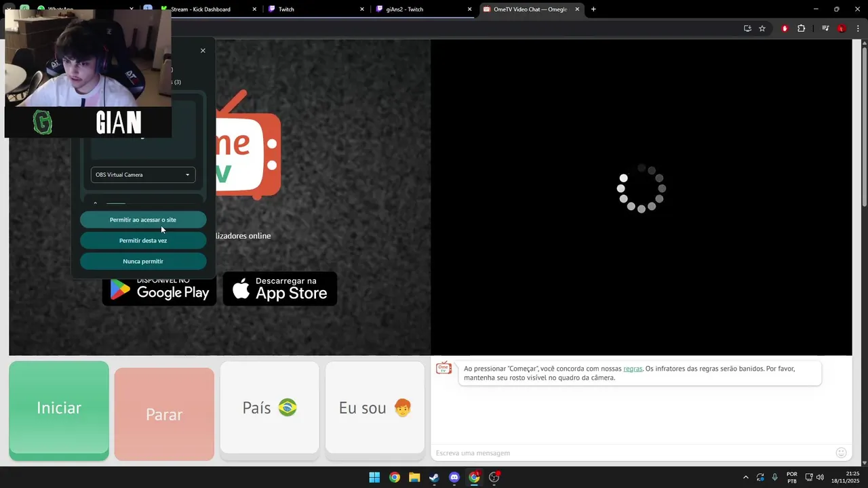Image resolution: width=868 pixels, height=488 pixels.
Task: Choose Nunca permitir
Action: pyautogui.click(x=143, y=262)
